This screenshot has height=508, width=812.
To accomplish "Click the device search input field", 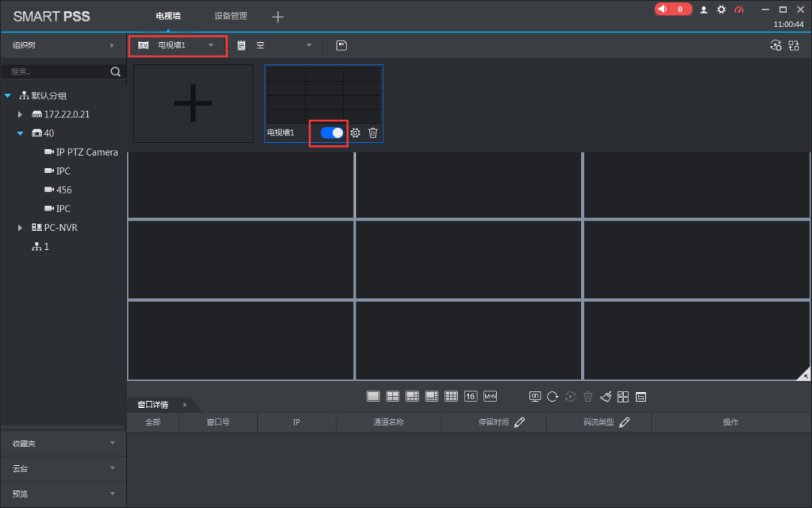I will tap(56, 71).
